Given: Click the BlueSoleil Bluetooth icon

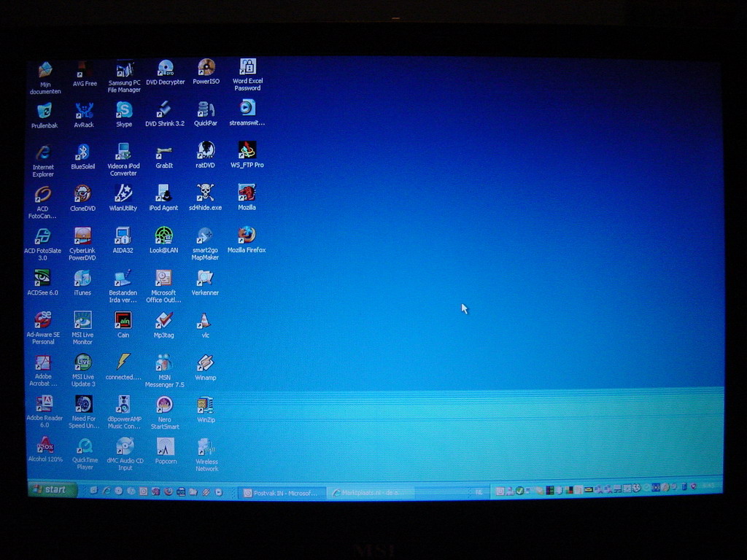Looking at the screenshot, I should 83,157.
